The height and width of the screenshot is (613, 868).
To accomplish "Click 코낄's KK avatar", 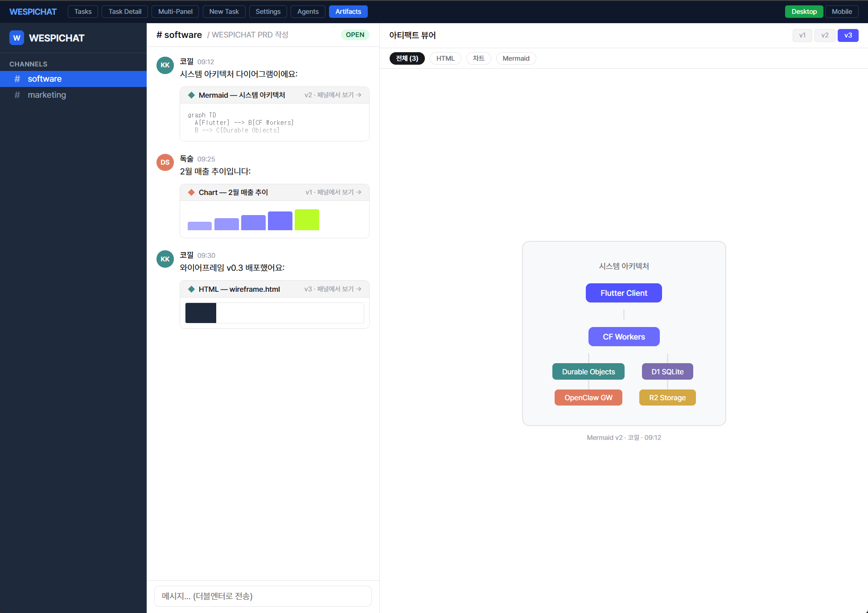I will tap(165, 65).
